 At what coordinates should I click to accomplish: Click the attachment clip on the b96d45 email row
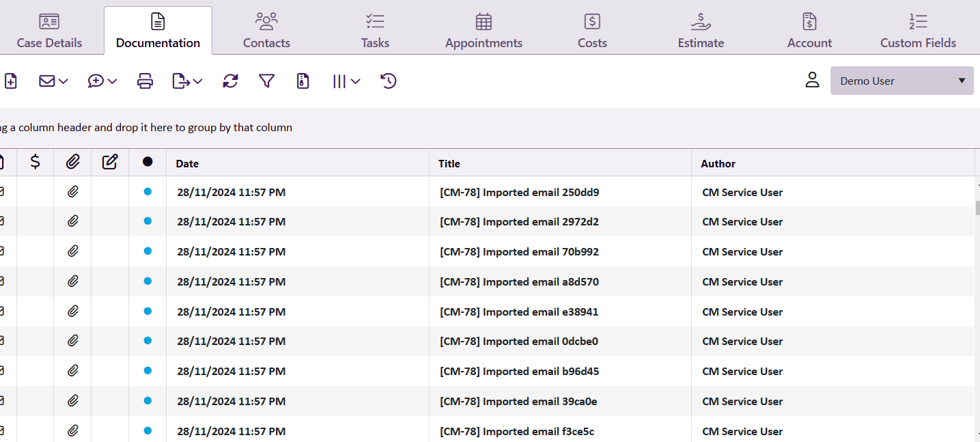pos(72,371)
